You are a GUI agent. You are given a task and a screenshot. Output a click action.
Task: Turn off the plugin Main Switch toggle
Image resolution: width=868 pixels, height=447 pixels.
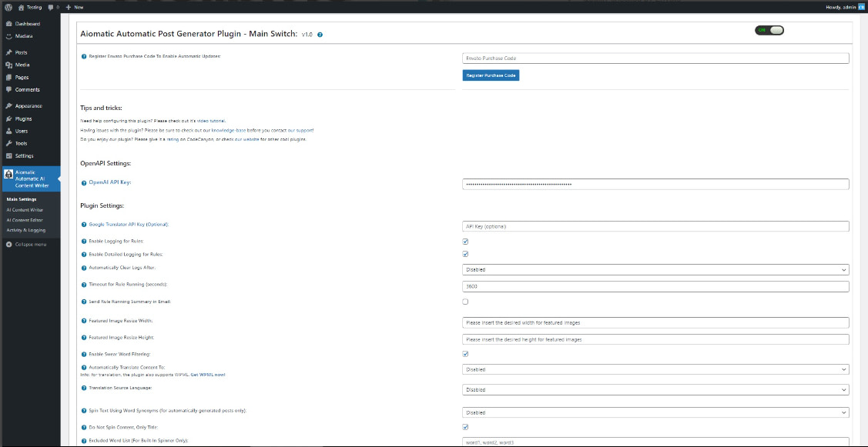(x=769, y=30)
